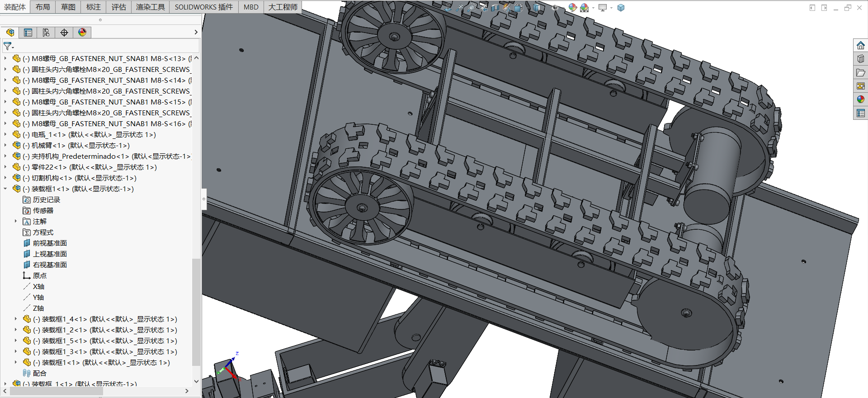Expand the feature manager panel chevron
Image resolution: width=868 pixels, height=398 pixels.
pyautogui.click(x=196, y=32)
